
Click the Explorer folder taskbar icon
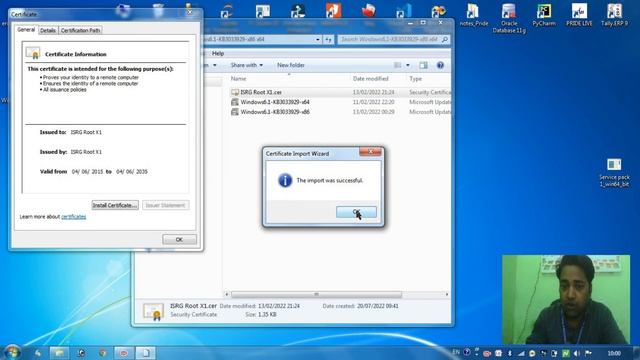click(x=60, y=353)
